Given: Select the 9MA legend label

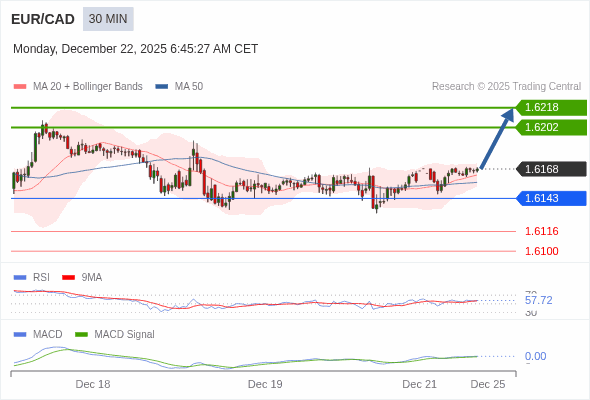Looking at the screenshot, I should [92, 278].
